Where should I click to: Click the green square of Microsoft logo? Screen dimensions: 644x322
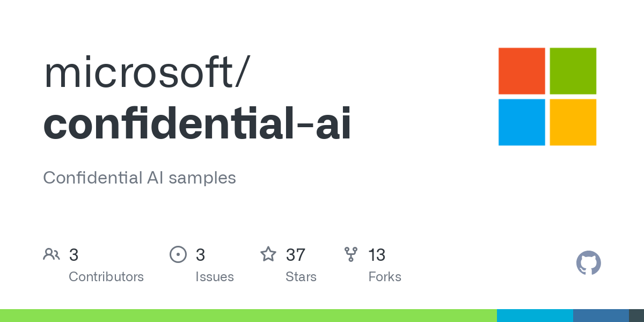(x=573, y=71)
